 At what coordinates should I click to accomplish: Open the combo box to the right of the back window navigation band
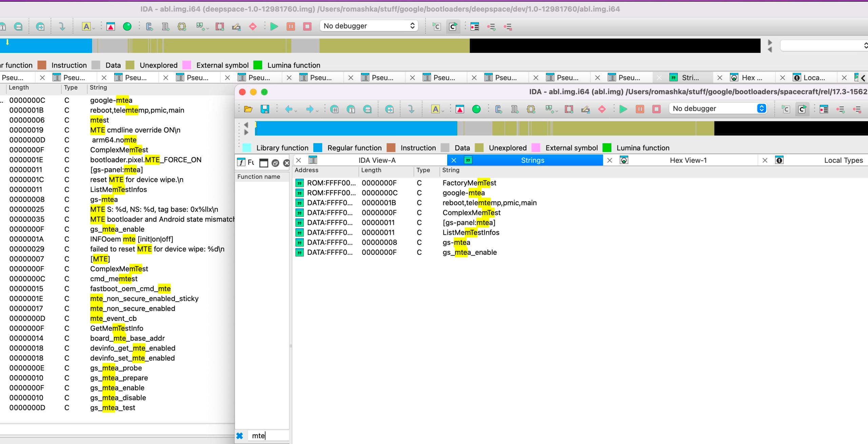pyautogui.click(x=824, y=45)
